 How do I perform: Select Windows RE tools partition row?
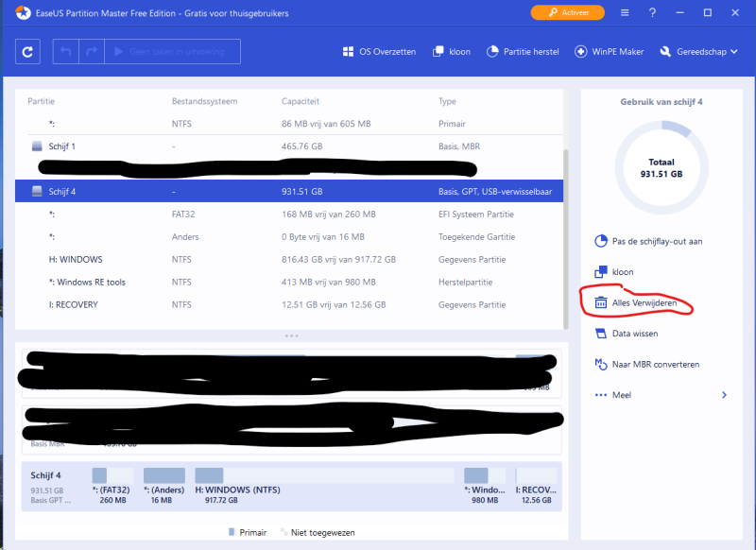coord(289,282)
